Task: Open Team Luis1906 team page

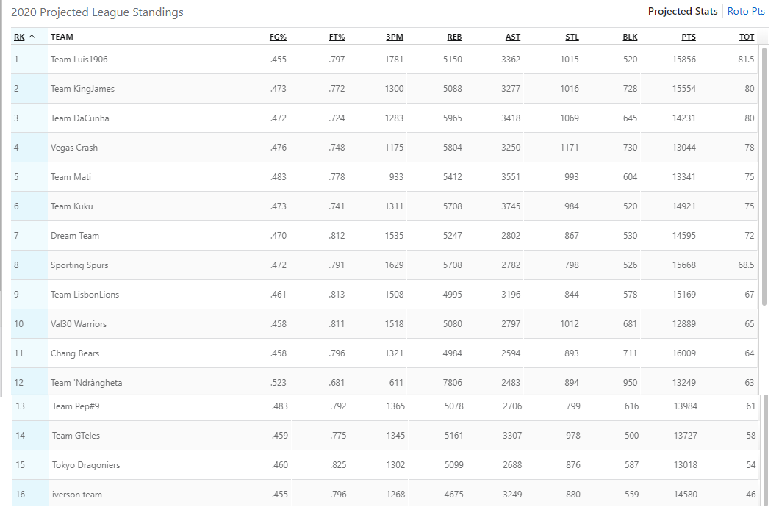Action: (79, 60)
